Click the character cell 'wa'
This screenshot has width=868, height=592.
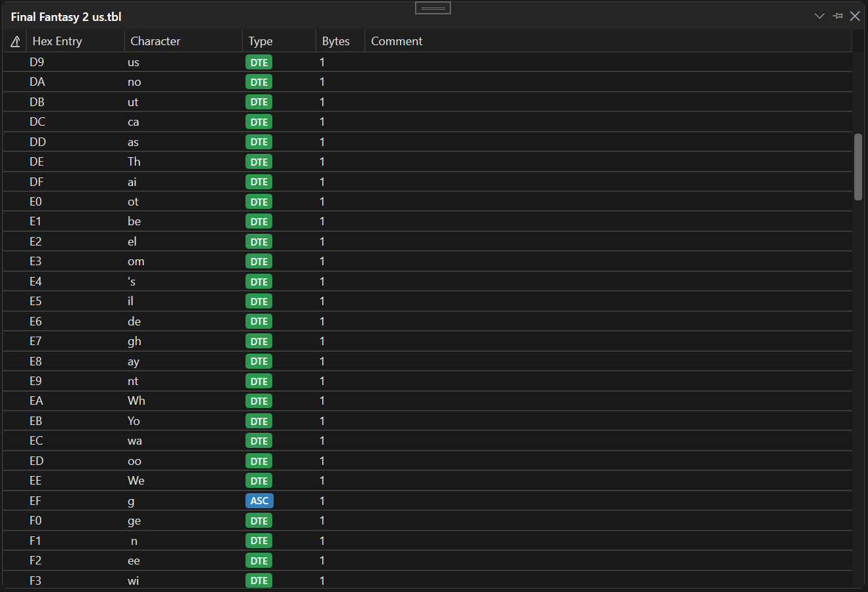coord(135,441)
